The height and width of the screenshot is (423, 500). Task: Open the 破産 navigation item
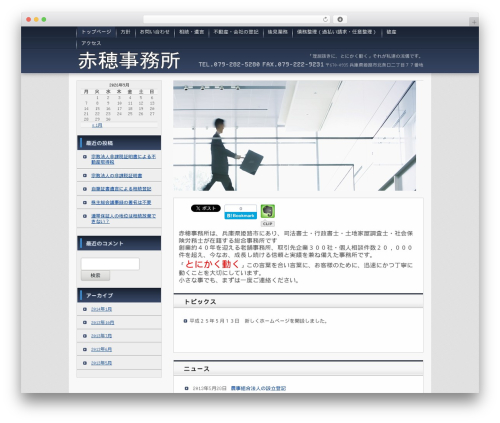click(x=391, y=32)
